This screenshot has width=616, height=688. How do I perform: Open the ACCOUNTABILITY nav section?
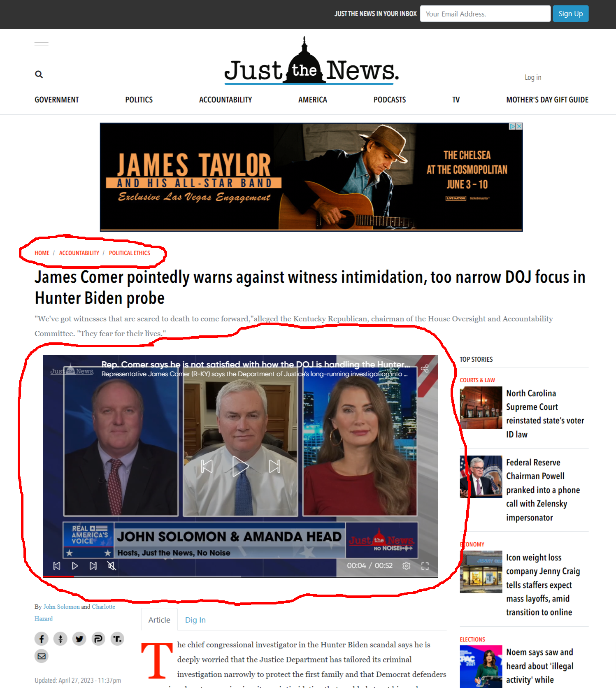tap(225, 100)
